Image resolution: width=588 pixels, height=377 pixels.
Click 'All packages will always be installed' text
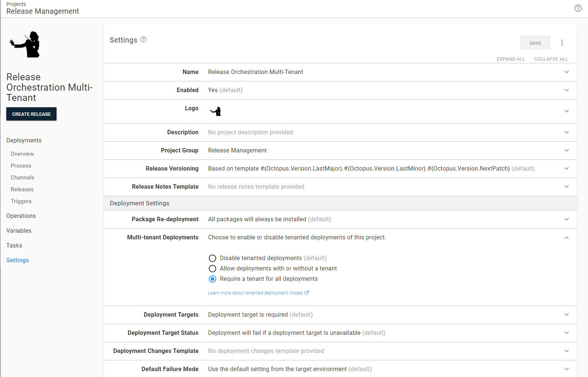[257, 219]
